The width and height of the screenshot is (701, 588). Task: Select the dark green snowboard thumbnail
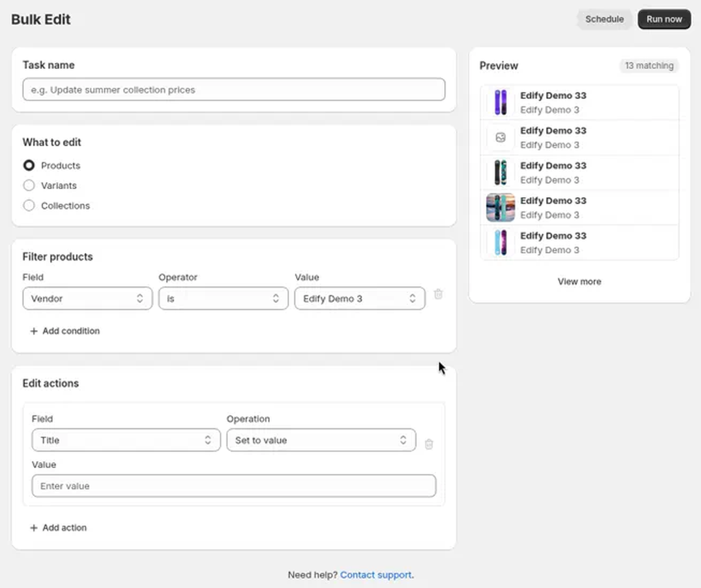[500, 173]
